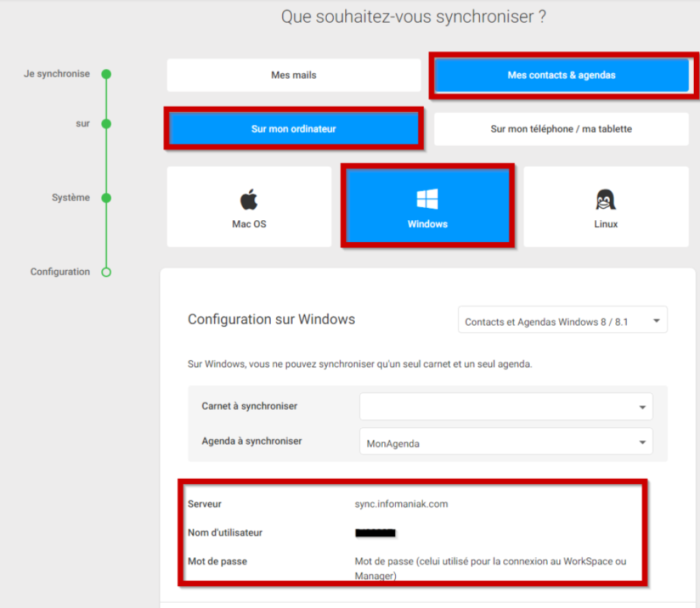Expand the 'Carnet à synchroniser' dropdown

507,406
